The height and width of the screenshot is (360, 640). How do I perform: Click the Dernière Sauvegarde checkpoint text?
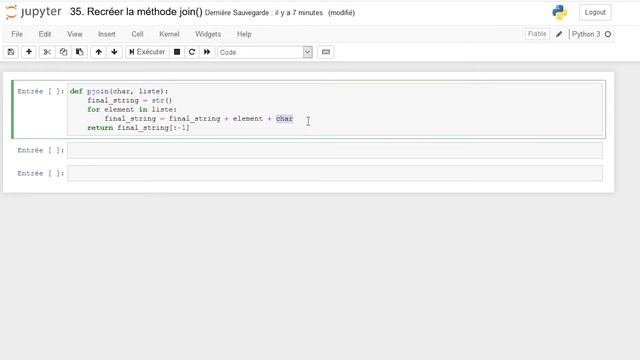(x=264, y=13)
